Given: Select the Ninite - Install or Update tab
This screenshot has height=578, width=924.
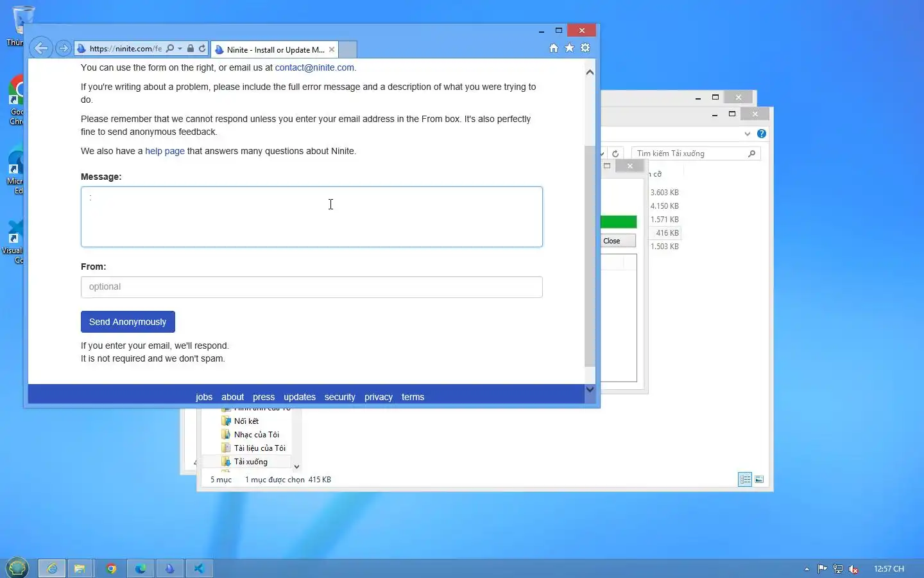Looking at the screenshot, I should point(275,49).
